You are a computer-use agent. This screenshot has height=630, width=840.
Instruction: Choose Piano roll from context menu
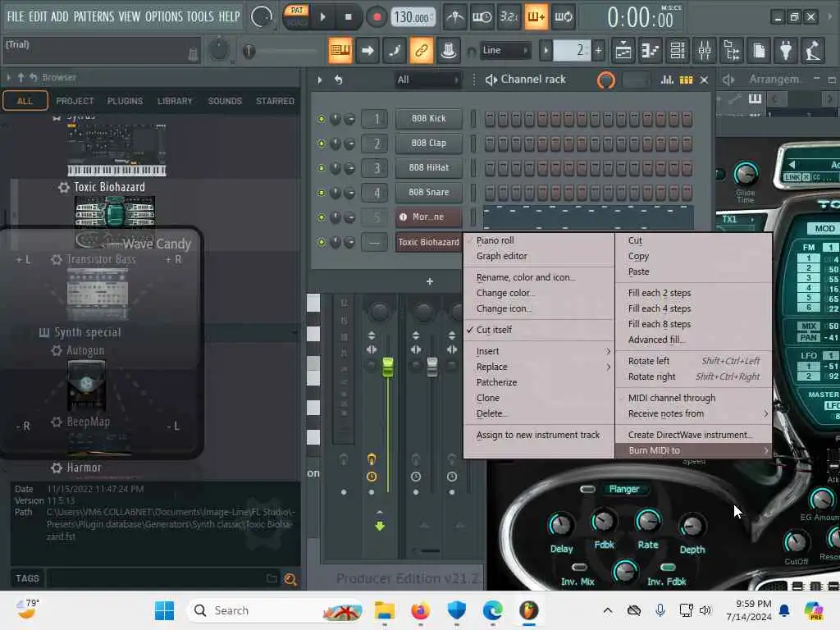[x=538, y=240]
